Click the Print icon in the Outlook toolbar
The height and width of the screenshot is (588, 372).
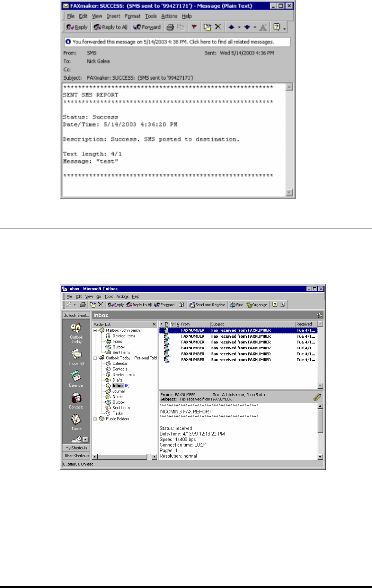83,305
